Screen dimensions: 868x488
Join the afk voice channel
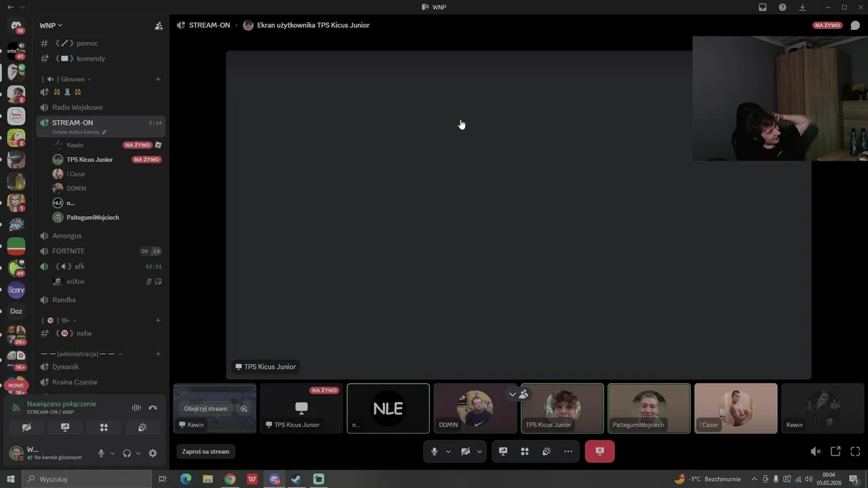tap(100, 266)
